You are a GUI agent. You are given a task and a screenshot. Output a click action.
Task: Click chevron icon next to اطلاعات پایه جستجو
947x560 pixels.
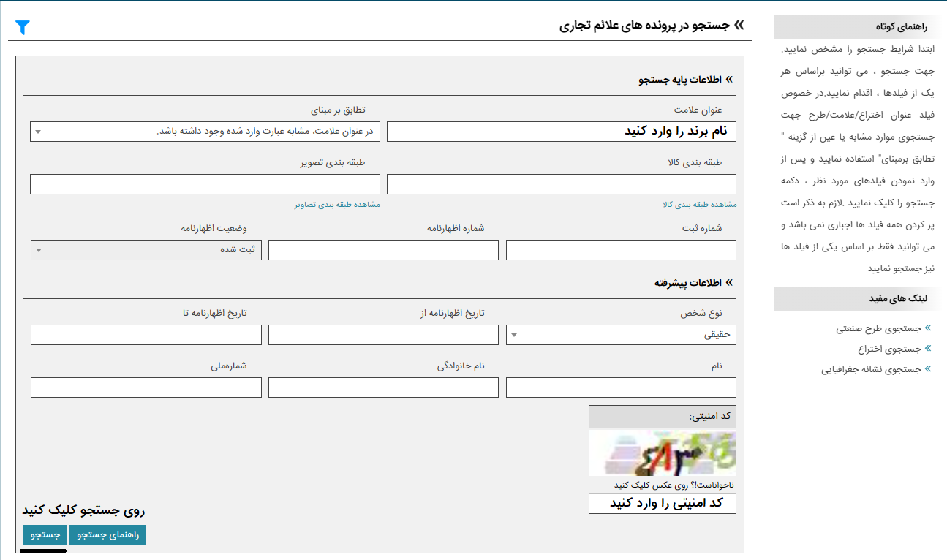728,80
